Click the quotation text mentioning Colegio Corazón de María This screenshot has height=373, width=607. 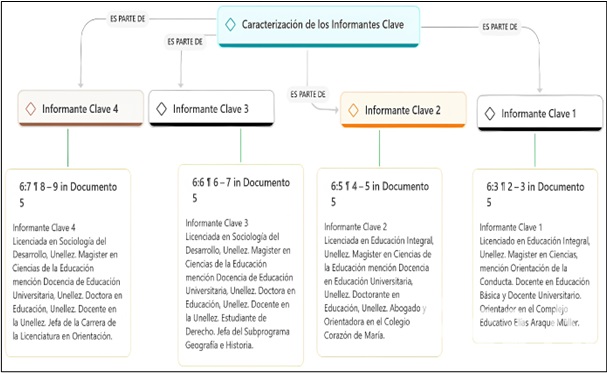[379, 281]
